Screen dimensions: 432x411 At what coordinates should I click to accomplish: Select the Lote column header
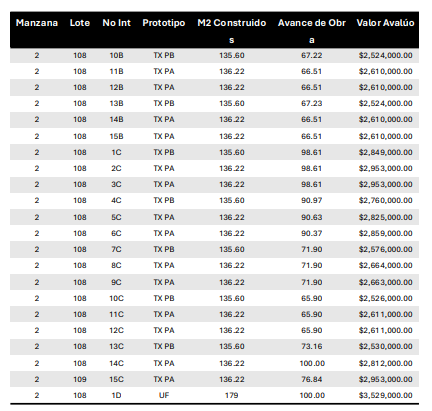click(80, 23)
